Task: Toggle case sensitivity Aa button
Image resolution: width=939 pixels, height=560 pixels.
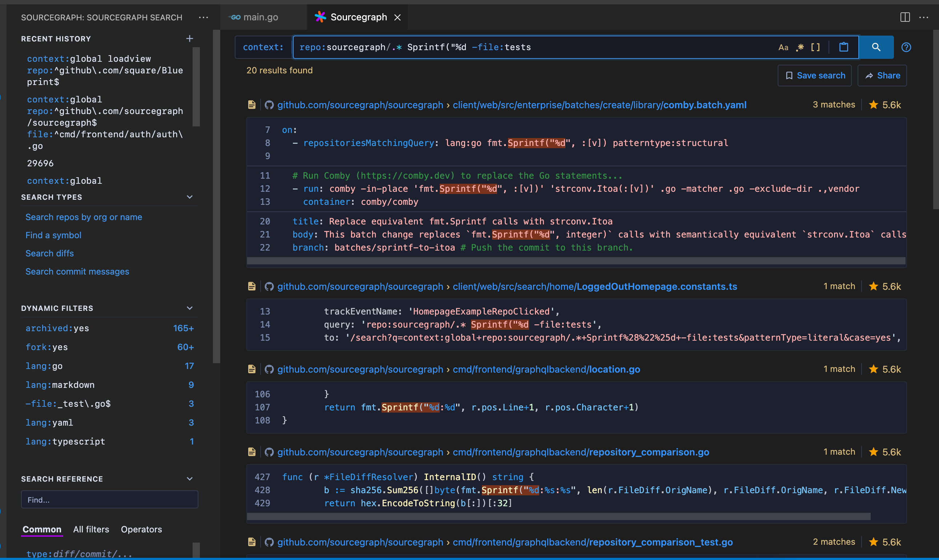Action: click(x=783, y=48)
